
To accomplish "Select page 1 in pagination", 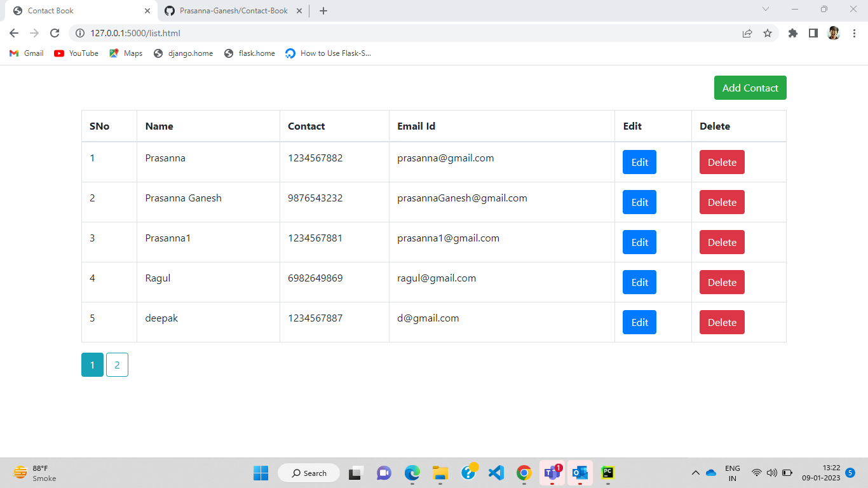I will pyautogui.click(x=92, y=365).
